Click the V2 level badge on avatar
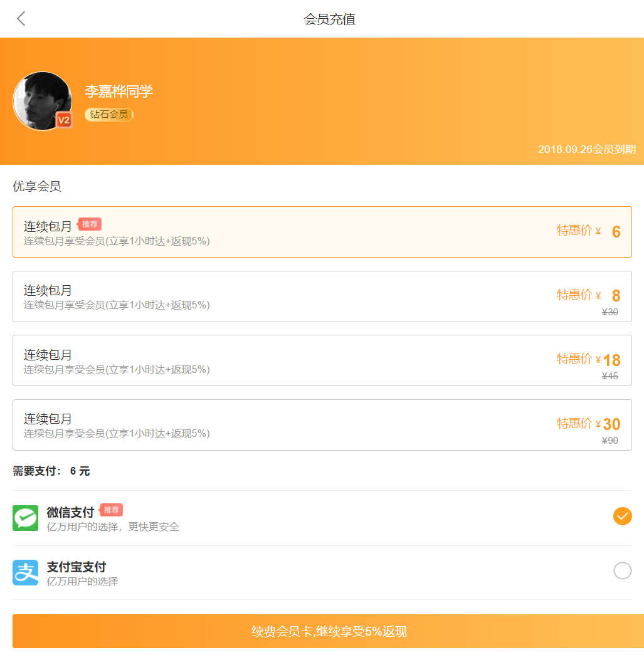 click(x=63, y=120)
